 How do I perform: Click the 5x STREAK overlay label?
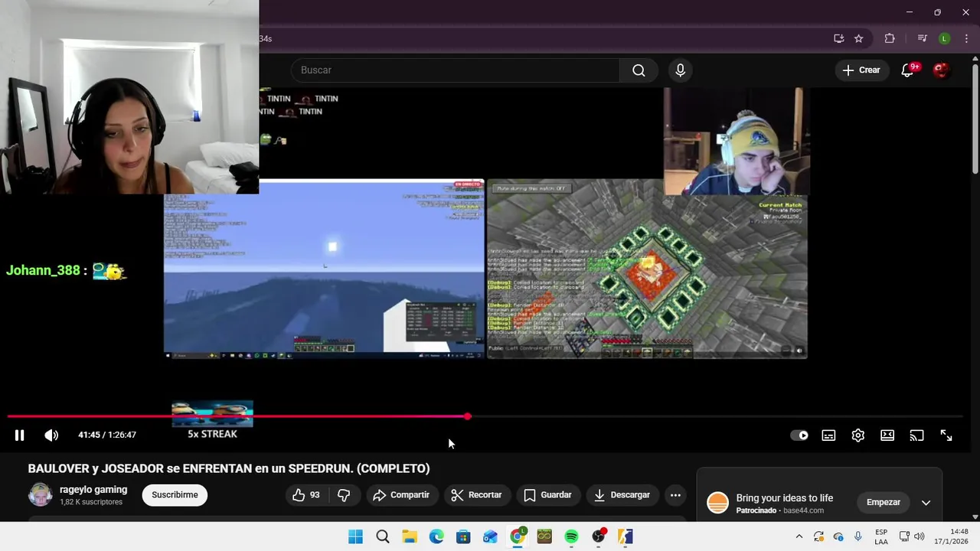(x=212, y=434)
